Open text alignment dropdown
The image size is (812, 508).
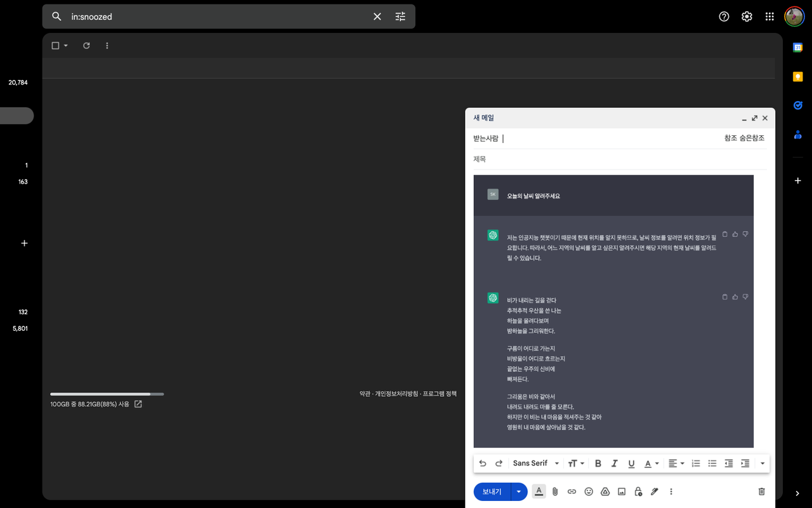pos(676,464)
